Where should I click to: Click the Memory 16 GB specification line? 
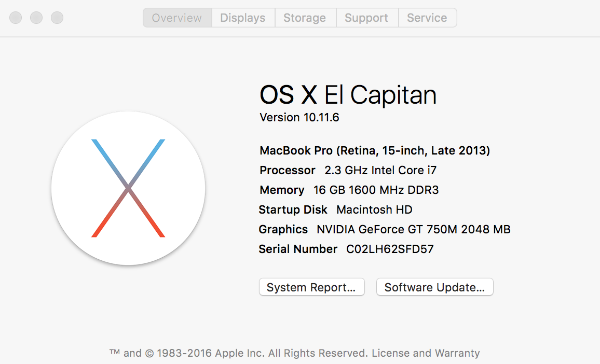coord(349,190)
